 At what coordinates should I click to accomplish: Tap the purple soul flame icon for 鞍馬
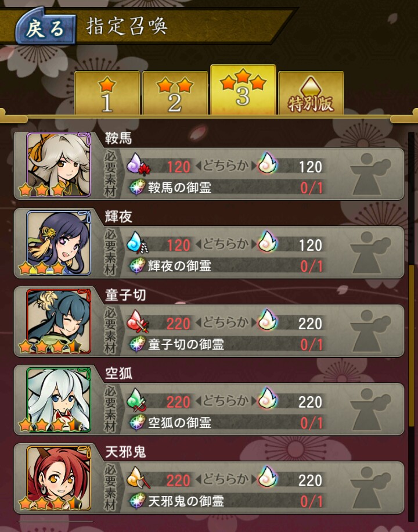(138, 164)
